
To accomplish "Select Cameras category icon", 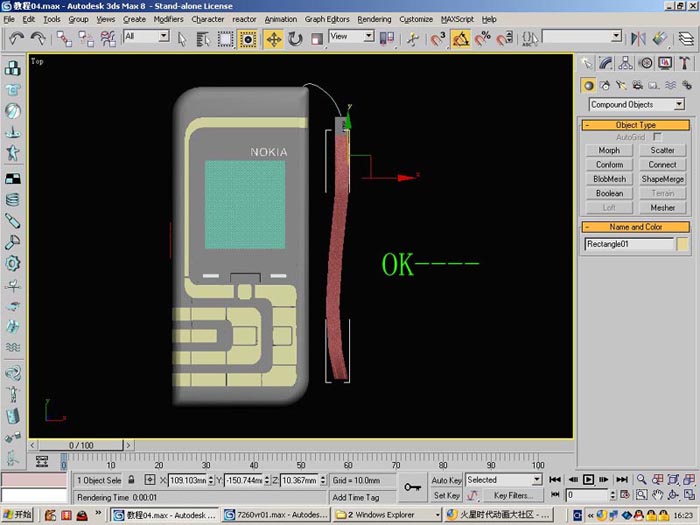I will pyautogui.click(x=638, y=85).
